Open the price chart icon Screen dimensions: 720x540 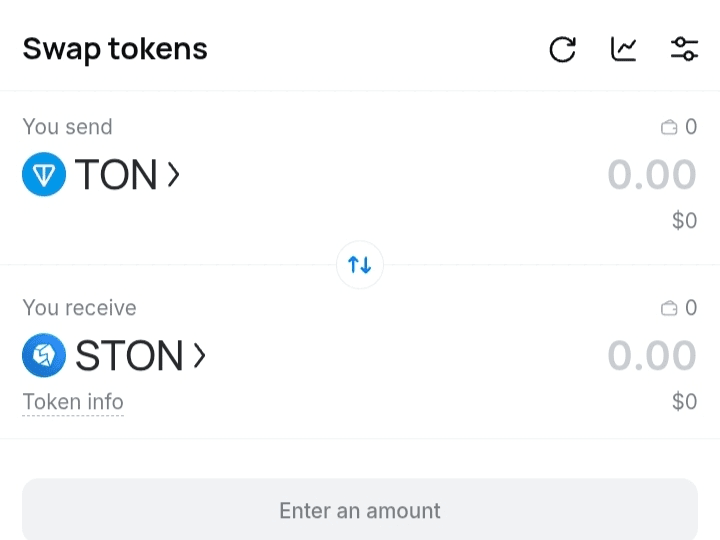624,49
